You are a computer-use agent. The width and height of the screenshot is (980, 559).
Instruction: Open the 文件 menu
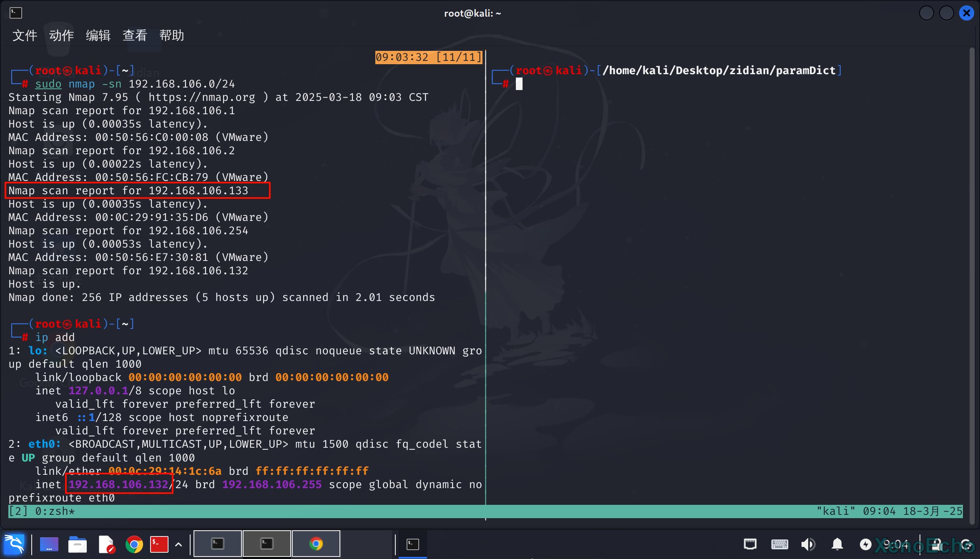coord(25,35)
